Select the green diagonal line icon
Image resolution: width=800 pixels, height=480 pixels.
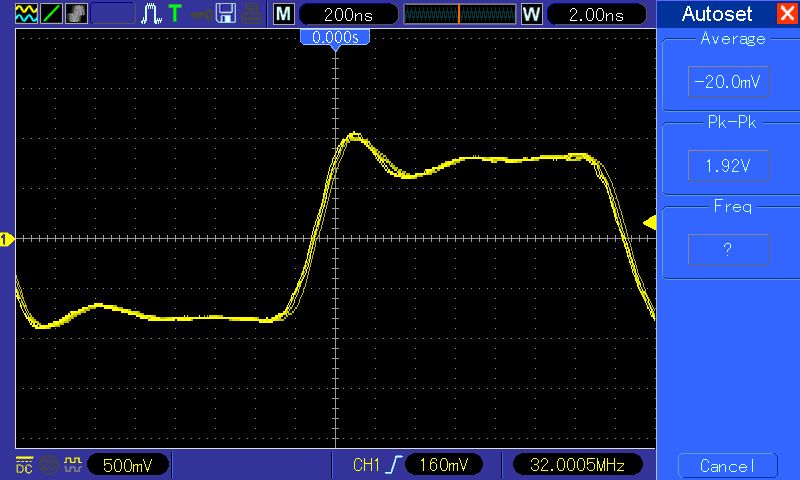[51, 14]
